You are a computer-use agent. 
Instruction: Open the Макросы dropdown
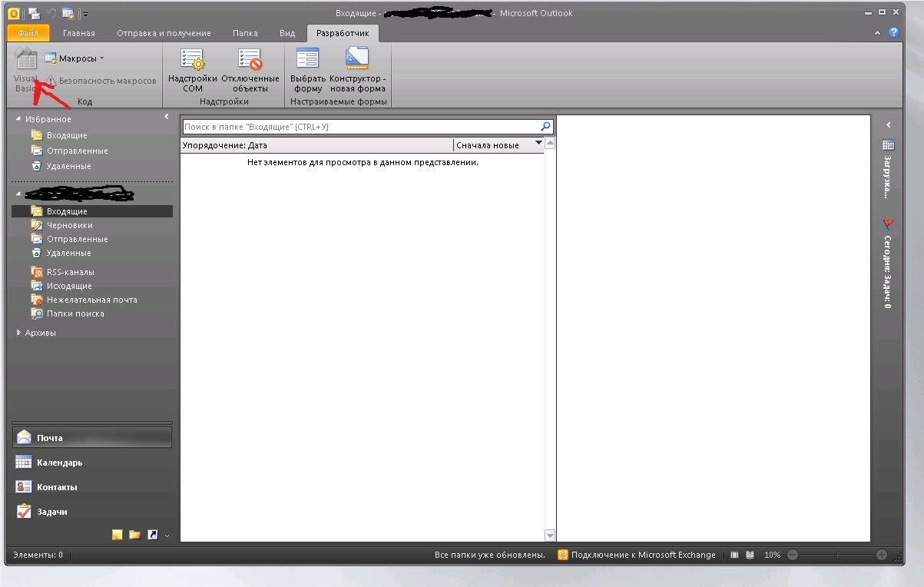75,58
